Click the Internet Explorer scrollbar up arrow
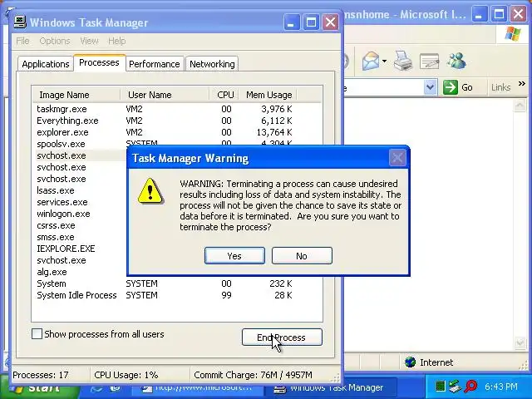Screen dimensions: 532x399 (520, 106)
